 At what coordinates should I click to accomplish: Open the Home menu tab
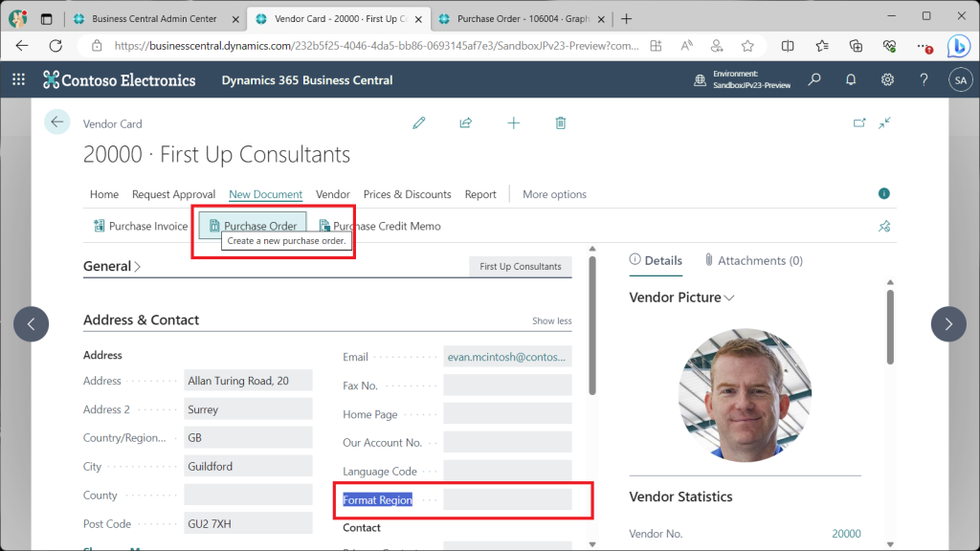(x=104, y=194)
